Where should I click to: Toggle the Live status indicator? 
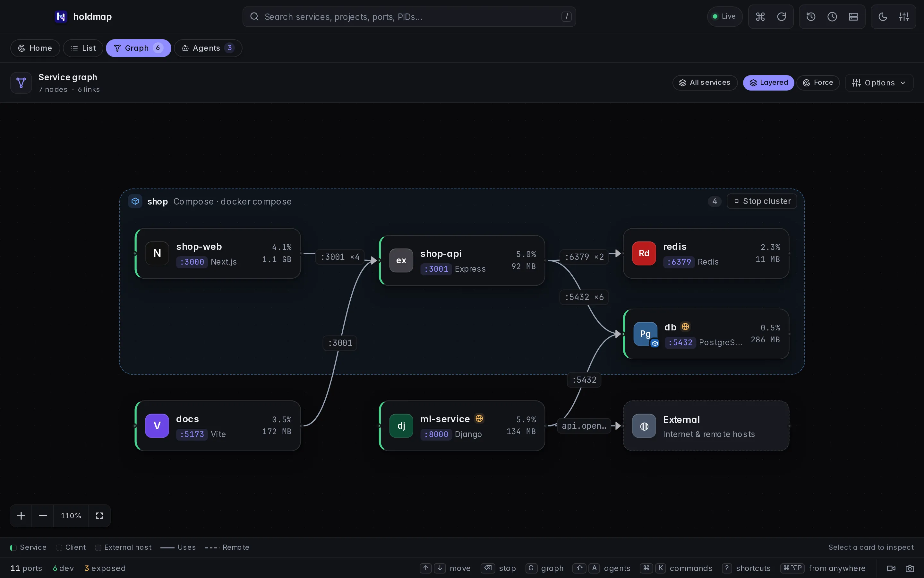724,16
